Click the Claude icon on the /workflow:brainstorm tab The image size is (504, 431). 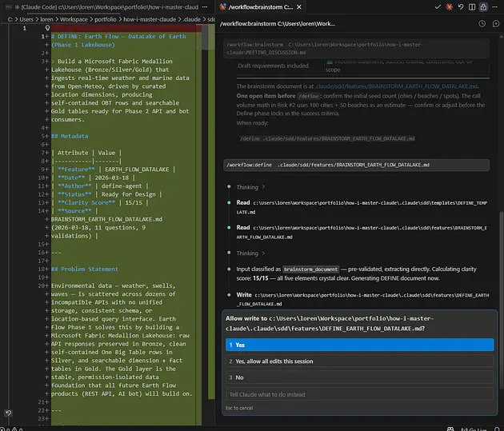click(x=222, y=6)
